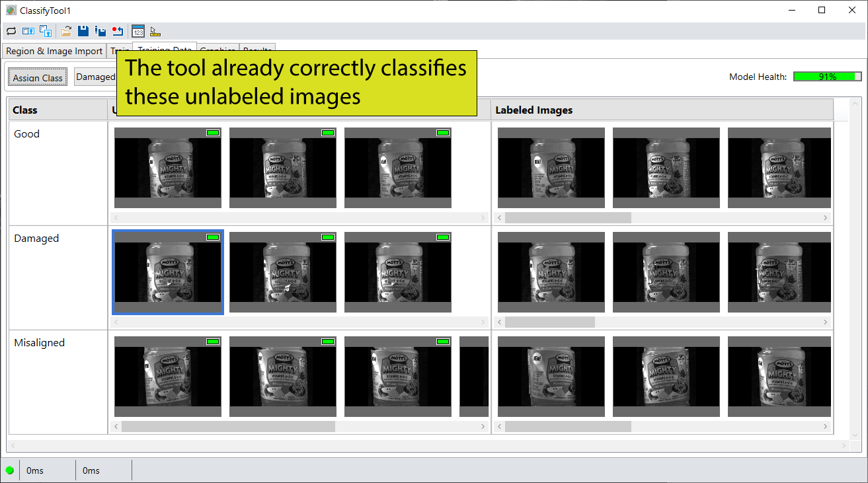Click the dual-panel view toolbar icon

tap(28, 31)
